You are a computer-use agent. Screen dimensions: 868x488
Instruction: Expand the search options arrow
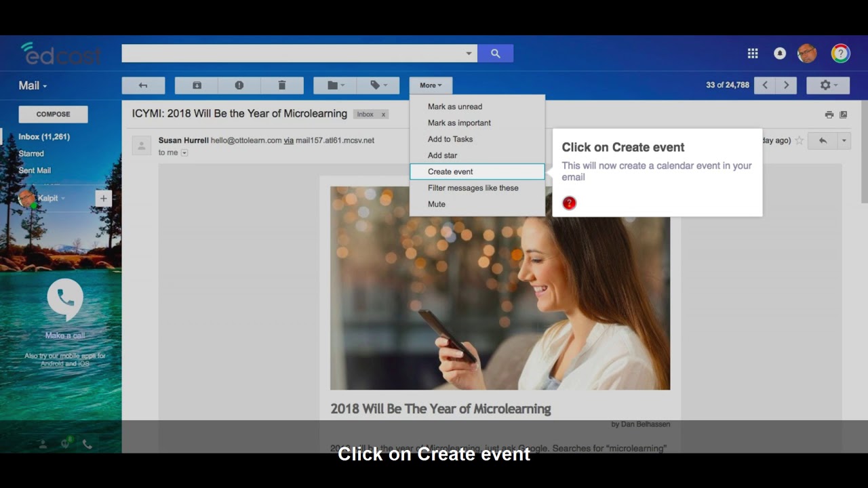click(469, 54)
